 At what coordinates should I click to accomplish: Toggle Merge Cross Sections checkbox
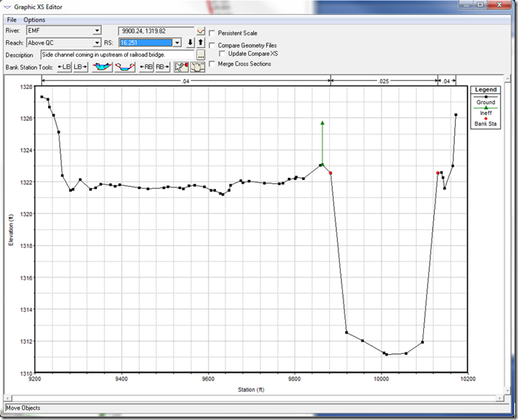click(212, 64)
